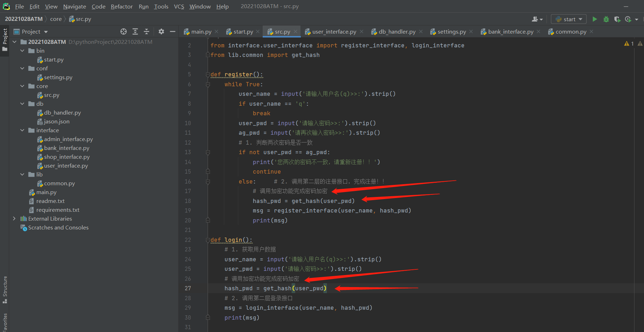Click get_hash call on line 18
Image resolution: width=644 pixels, height=332 pixels.
pyautogui.click(x=305, y=201)
